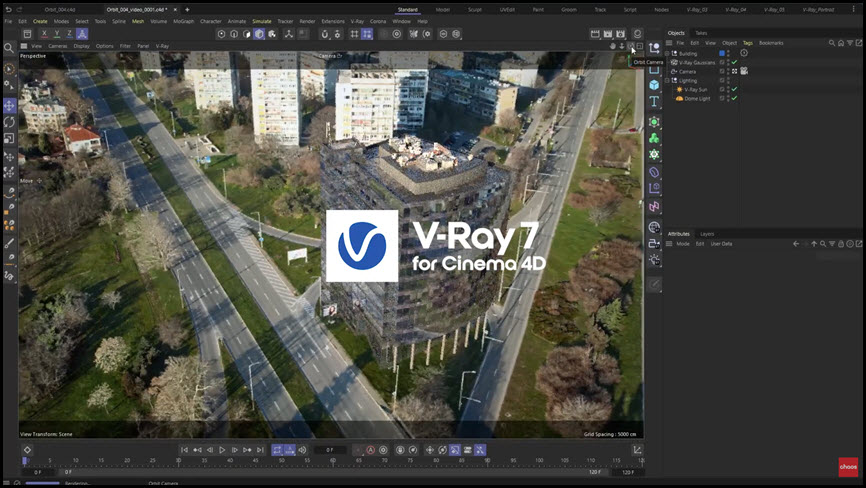The width and height of the screenshot is (866, 488).
Task: Toggle Y axis lock
Action: [56, 34]
